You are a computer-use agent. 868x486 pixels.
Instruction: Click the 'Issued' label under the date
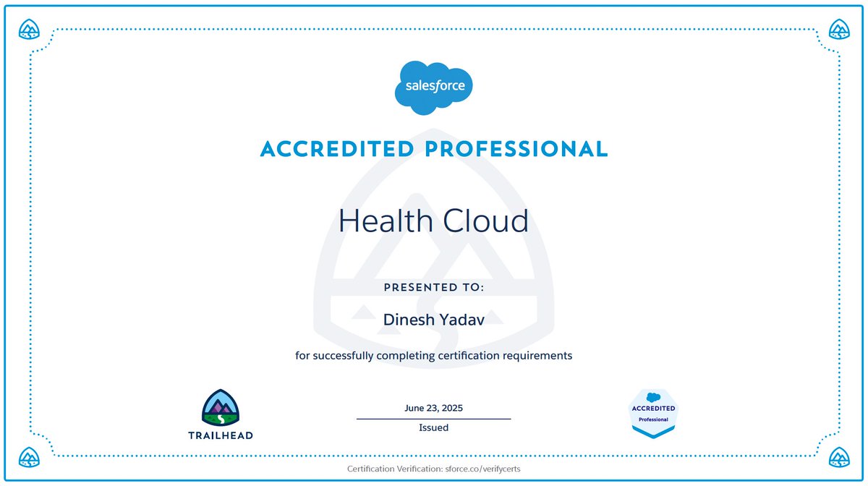tap(434, 427)
